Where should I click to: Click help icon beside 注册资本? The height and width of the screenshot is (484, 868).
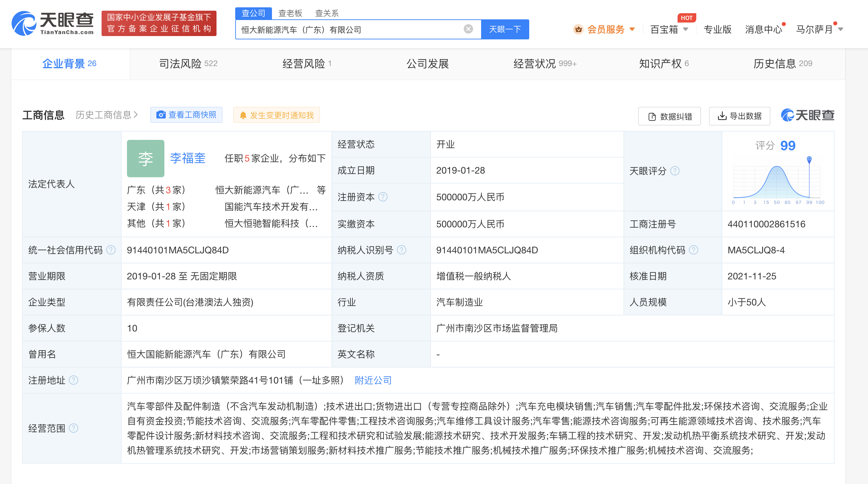[x=383, y=197]
